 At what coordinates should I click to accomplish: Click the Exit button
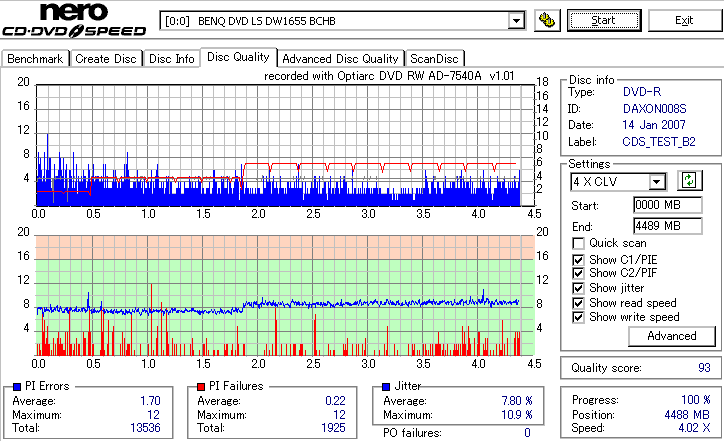coord(684,21)
